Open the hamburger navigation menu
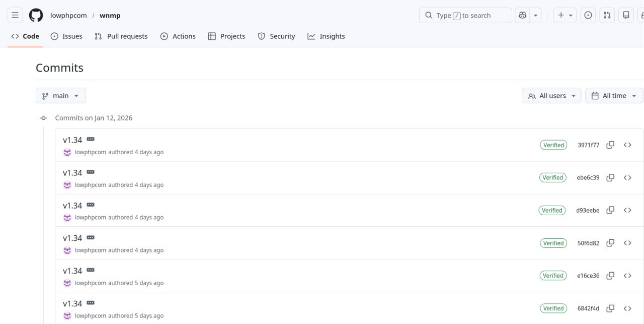The height and width of the screenshot is (324, 644). [x=15, y=15]
